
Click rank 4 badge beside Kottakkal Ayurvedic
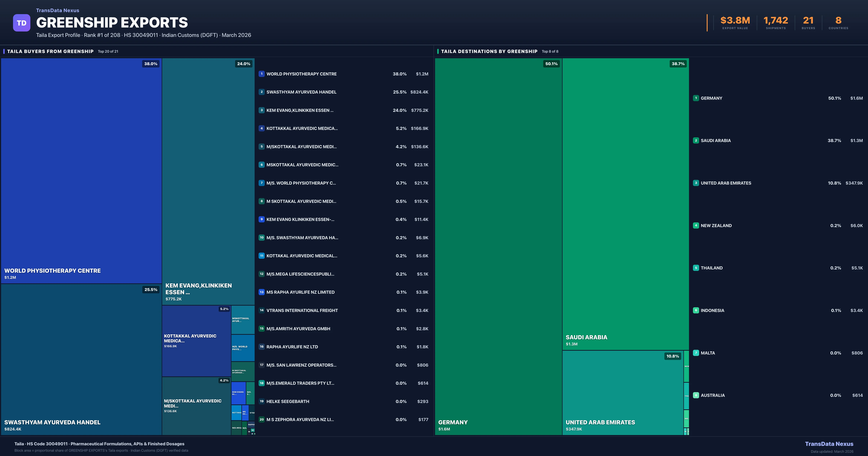(261, 128)
